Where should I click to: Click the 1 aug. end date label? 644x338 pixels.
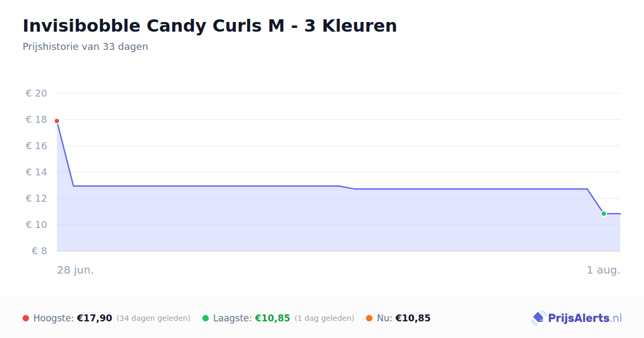tap(603, 270)
